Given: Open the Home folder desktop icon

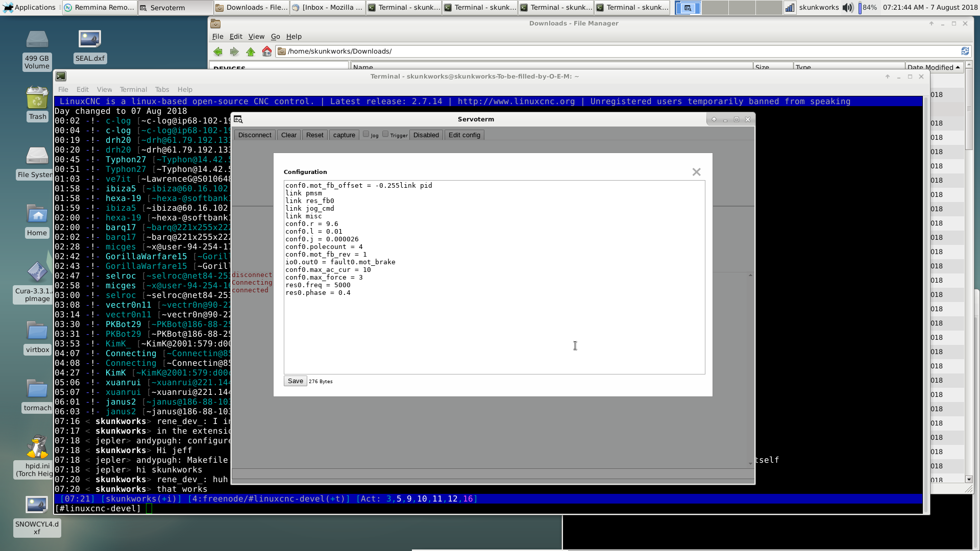Looking at the screenshot, I should pyautogui.click(x=37, y=220).
